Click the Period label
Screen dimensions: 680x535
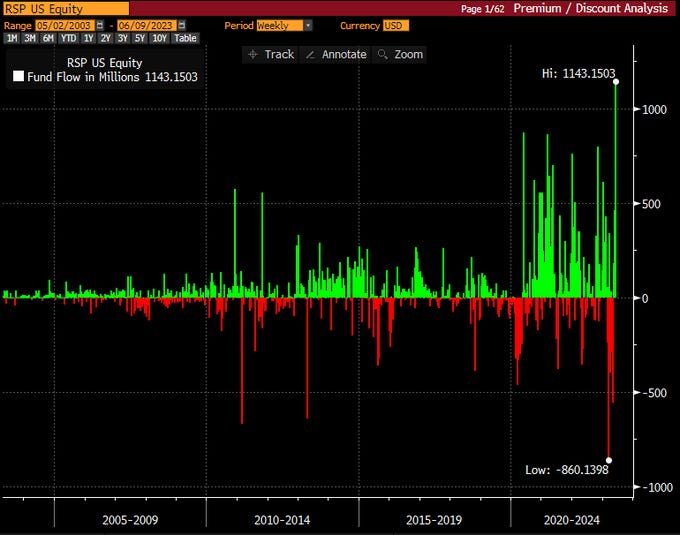coord(239,26)
